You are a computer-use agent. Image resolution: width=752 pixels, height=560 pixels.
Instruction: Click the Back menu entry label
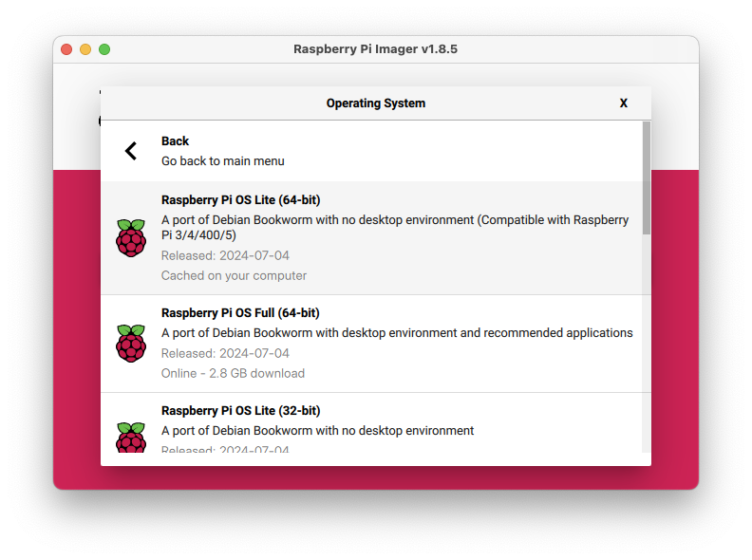[175, 141]
